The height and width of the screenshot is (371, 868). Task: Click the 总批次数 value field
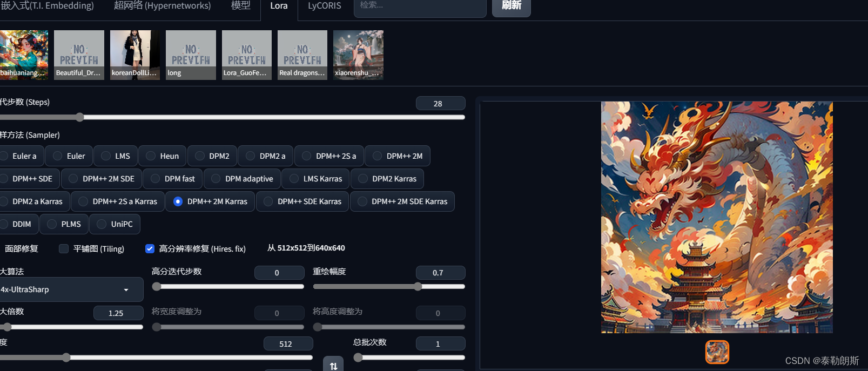click(440, 343)
